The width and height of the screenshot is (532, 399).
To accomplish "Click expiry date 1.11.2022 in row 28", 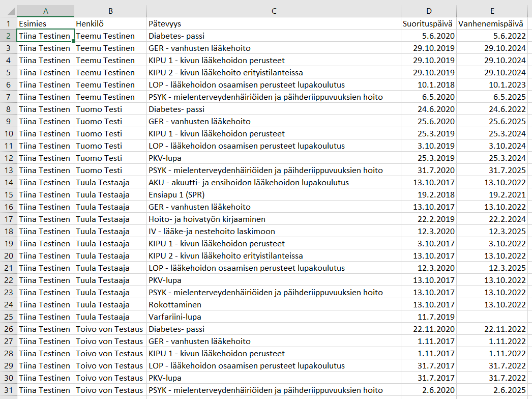I will 492,354.
